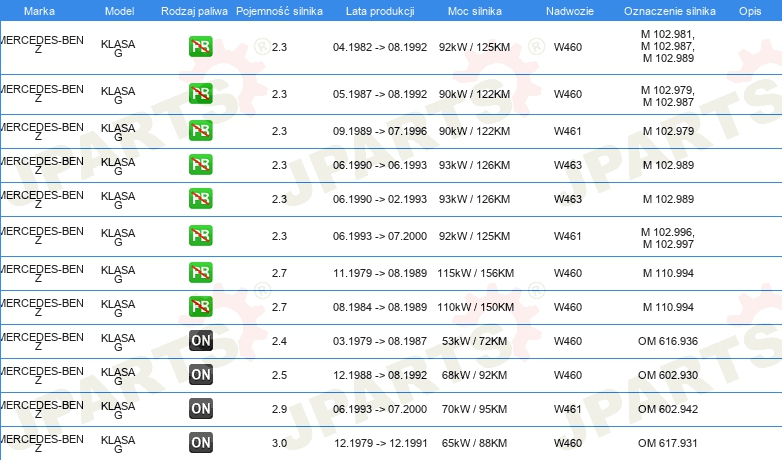782x460 pixels.
Task: Click the Model column header
Action: point(119,11)
